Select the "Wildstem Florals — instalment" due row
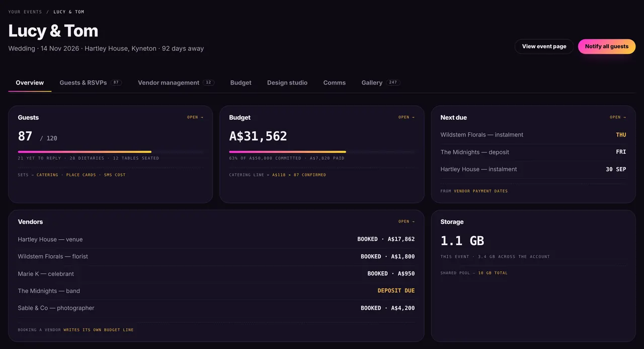Viewport: 644px width, 349px height. click(533, 135)
